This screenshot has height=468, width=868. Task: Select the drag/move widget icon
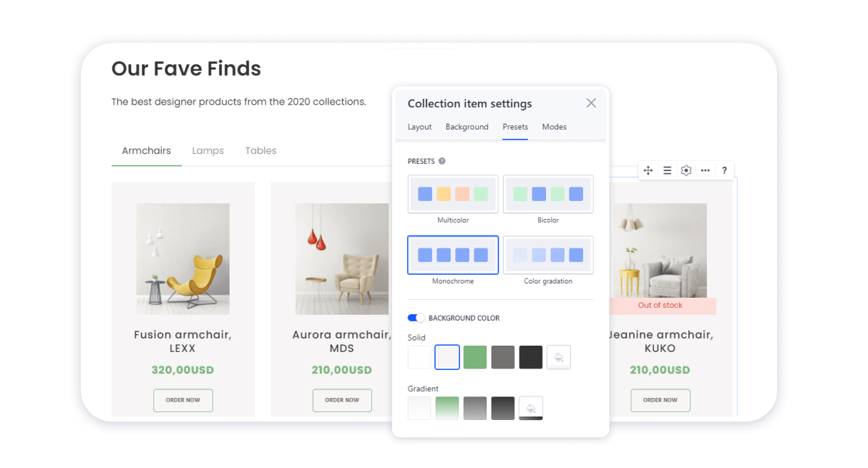tap(648, 170)
